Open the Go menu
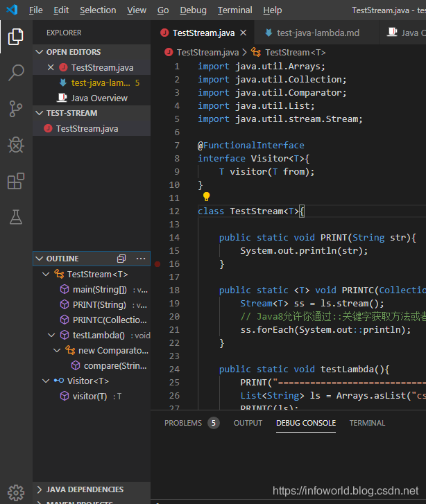The height and width of the screenshot is (504, 426). coord(163,10)
